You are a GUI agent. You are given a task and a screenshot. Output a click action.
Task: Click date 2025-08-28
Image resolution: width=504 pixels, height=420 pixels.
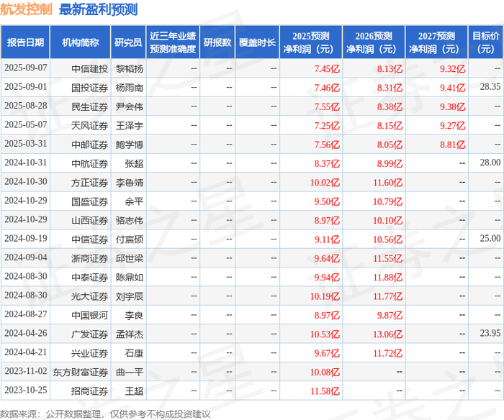(26, 106)
